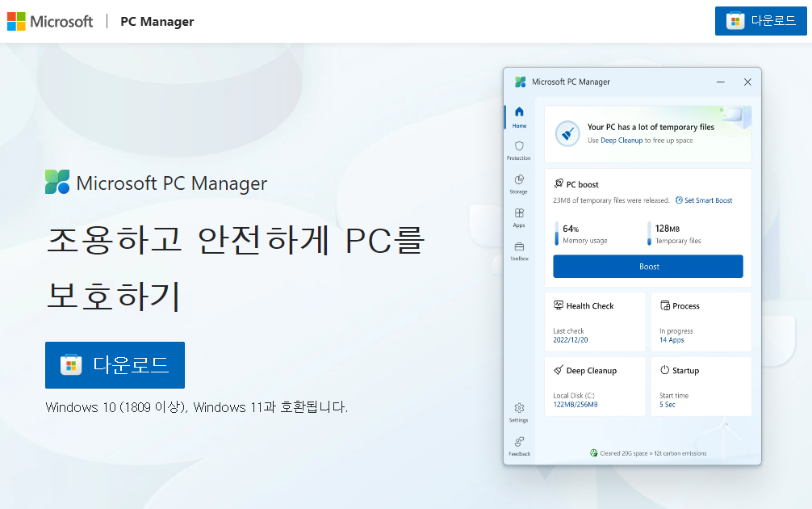
Task: Click the Microsoft PC Manager logo beside the headline
Action: pyautogui.click(x=57, y=182)
